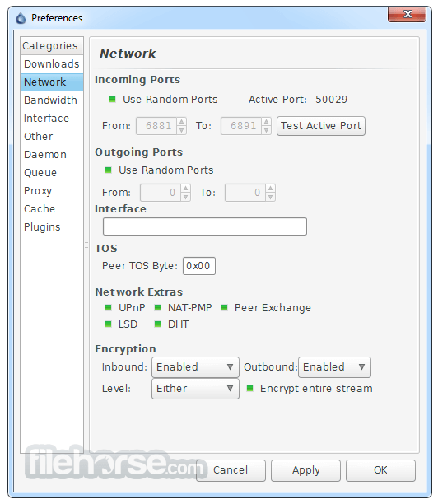438x504 pixels.
Task: Expand the encryption Level dropdown
Action: point(195,389)
